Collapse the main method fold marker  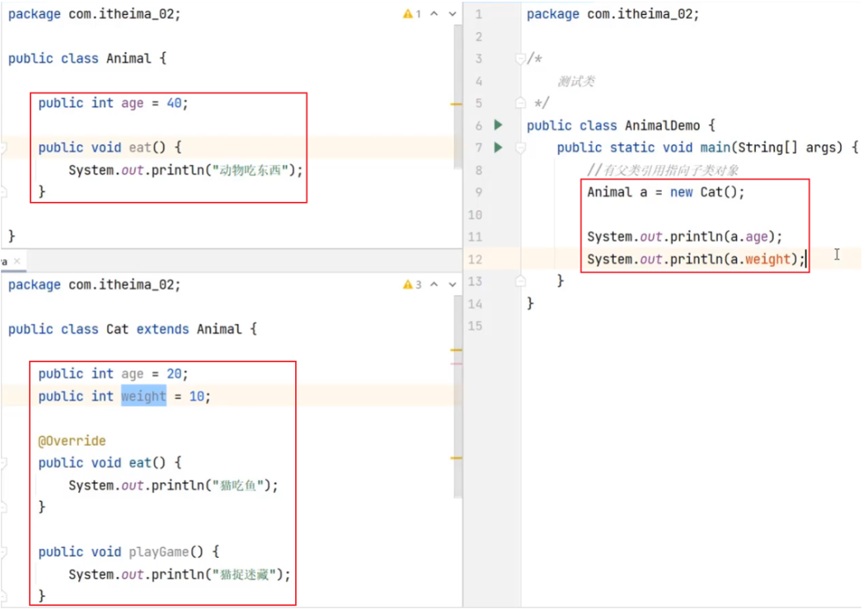520,148
